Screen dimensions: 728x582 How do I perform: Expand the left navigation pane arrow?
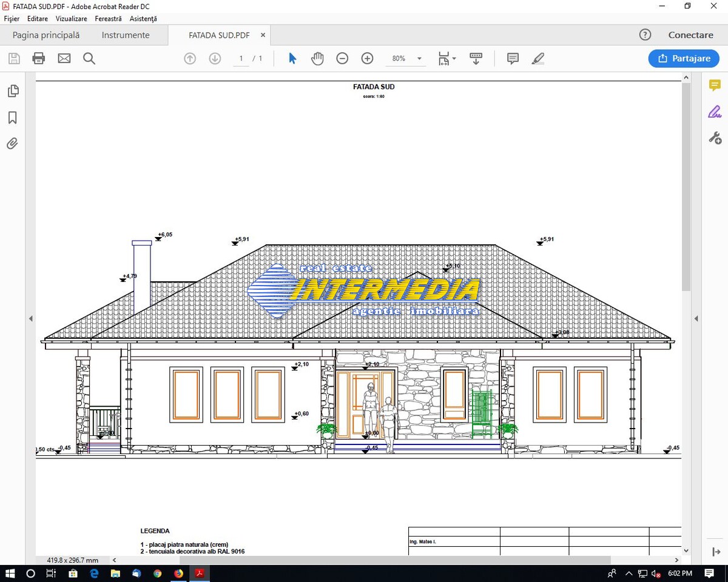click(30, 318)
